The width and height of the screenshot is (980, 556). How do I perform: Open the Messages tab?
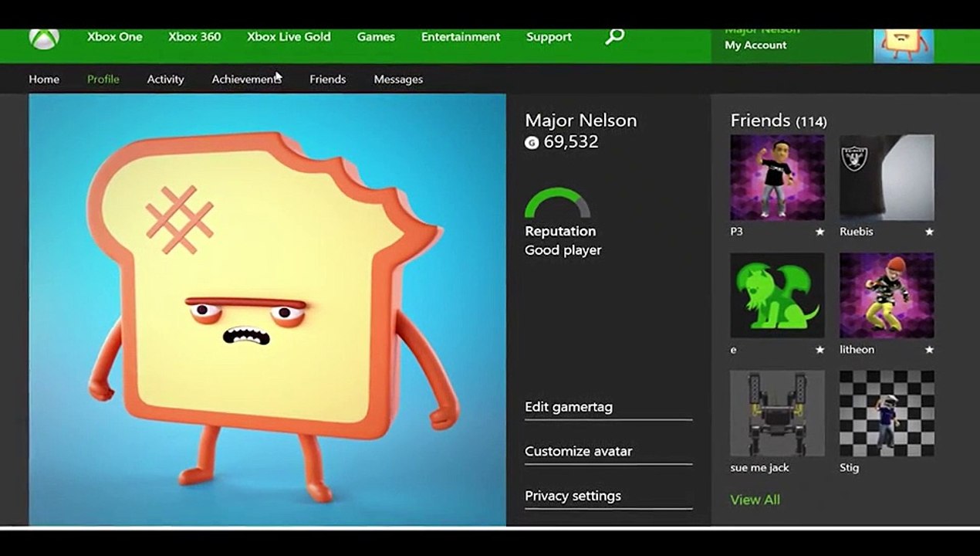tap(398, 79)
